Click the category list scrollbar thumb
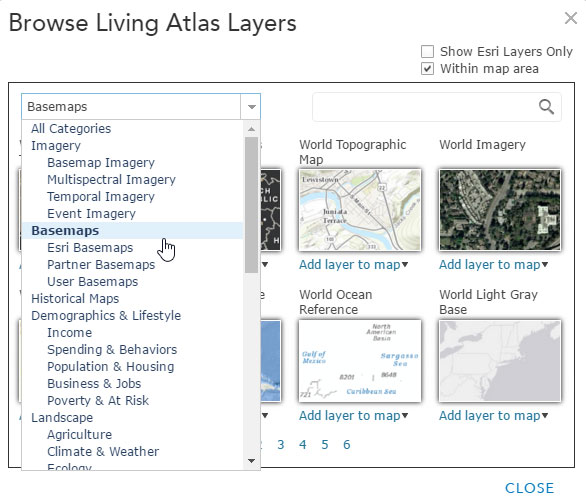The height and width of the screenshot is (496, 586). point(251,205)
